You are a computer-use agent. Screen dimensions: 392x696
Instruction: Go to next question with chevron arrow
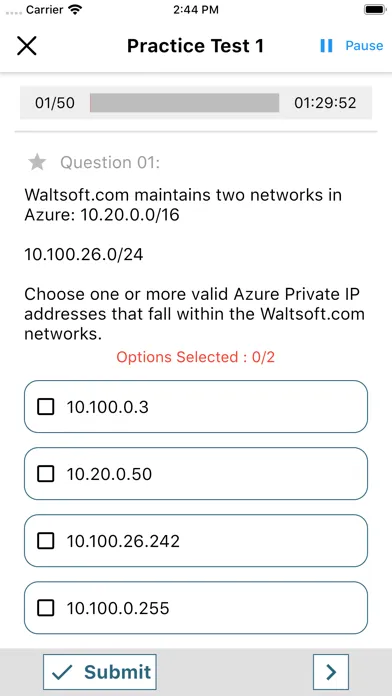[x=331, y=672]
